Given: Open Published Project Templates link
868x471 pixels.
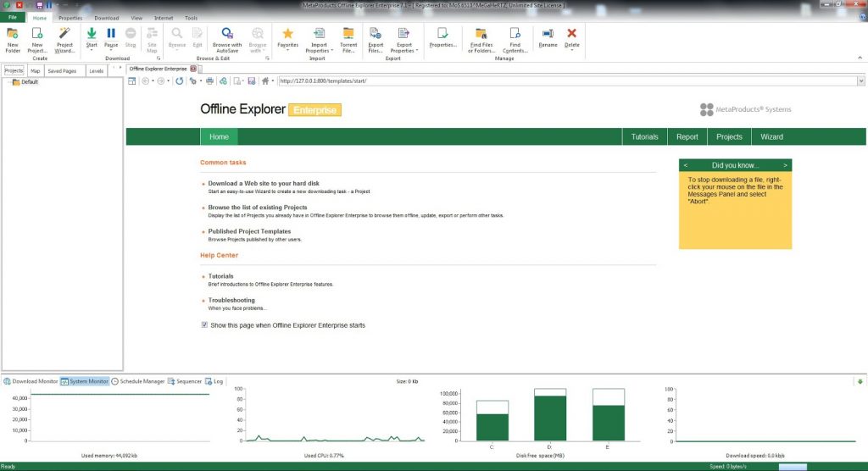Looking at the screenshot, I should point(249,231).
